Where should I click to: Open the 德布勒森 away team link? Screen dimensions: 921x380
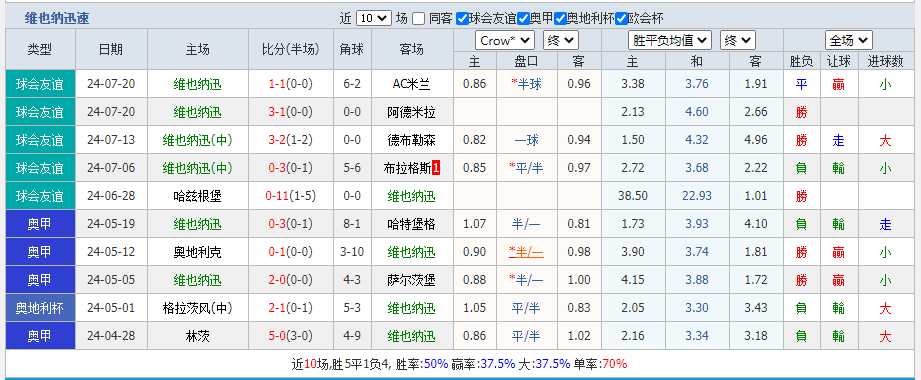[x=412, y=140]
